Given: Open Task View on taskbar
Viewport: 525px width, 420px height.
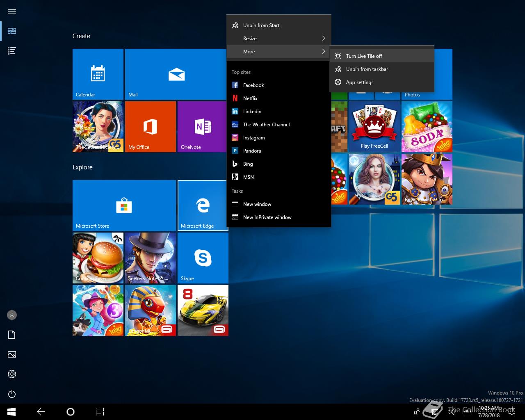Looking at the screenshot, I should (100, 412).
